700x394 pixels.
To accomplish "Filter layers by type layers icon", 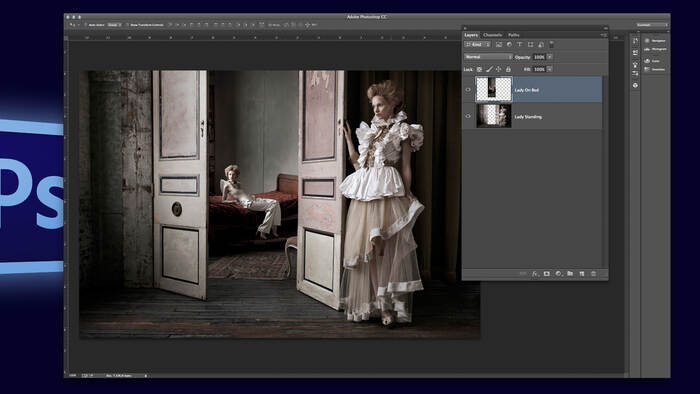I will (520, 45).
